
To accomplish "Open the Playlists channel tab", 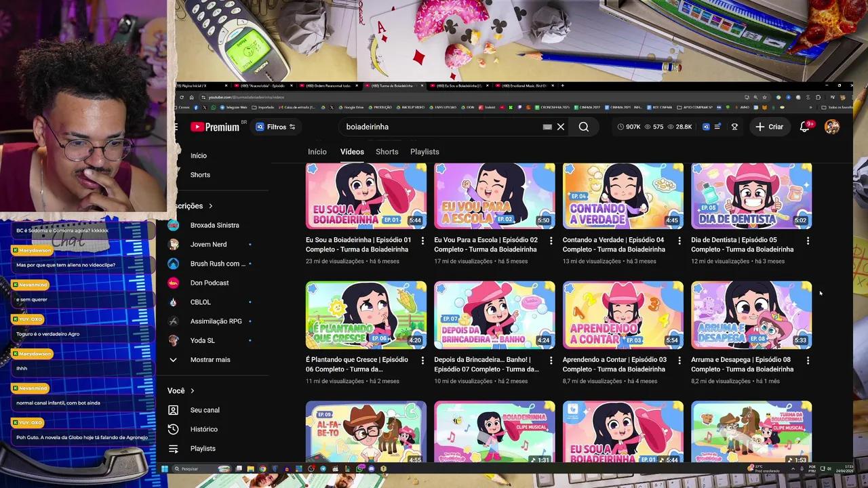I will [x=425, y=152].
